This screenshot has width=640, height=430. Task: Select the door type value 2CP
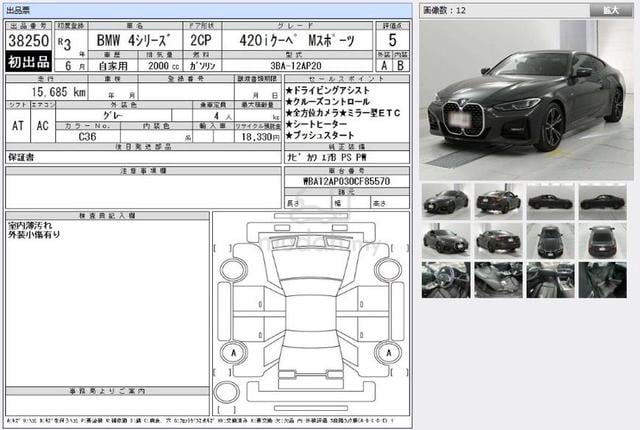201,40
